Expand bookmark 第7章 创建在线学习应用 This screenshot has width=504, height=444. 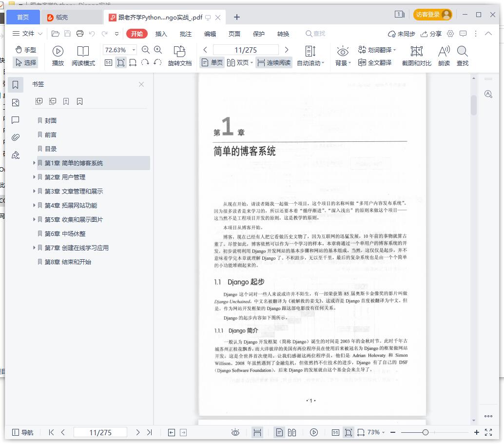click(34, 248)
